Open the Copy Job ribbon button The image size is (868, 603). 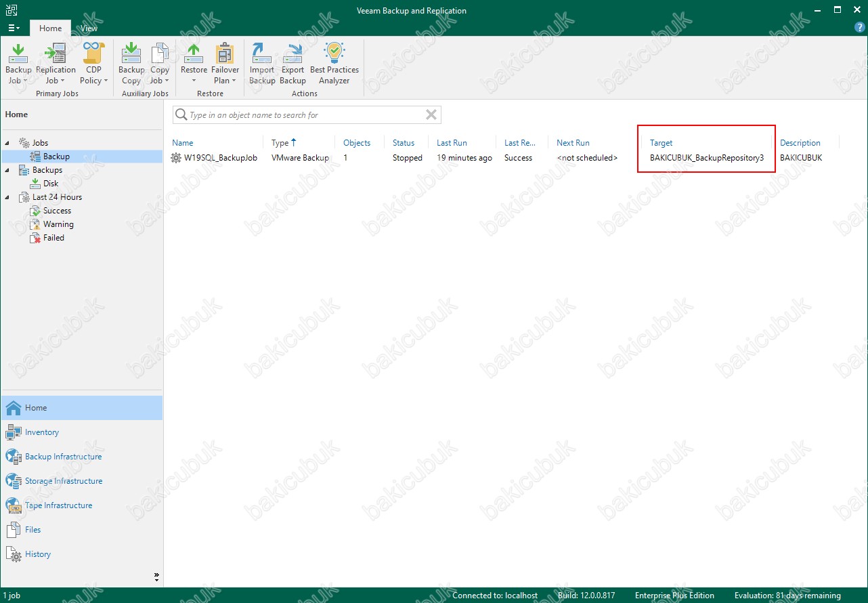pyautogui.click(x=160, y=64)
